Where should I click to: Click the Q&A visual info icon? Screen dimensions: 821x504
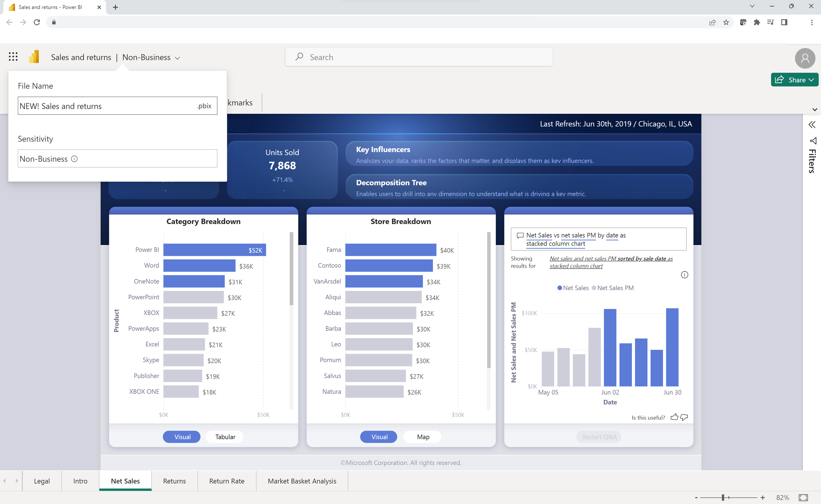click(x=684, y=275)
